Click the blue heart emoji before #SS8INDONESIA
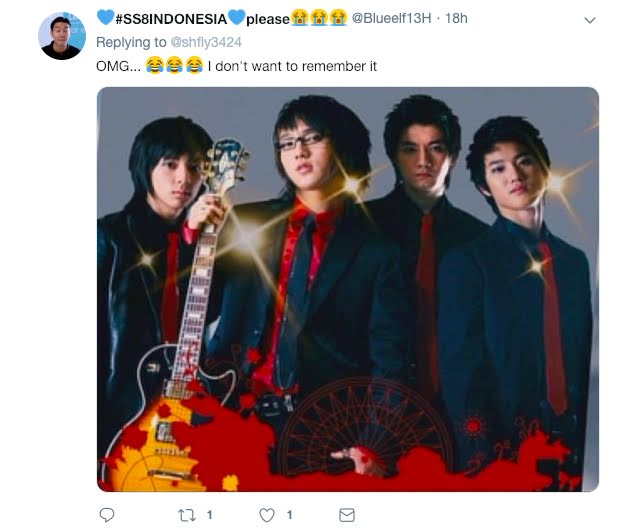This screenshot has width=633, height=528. pyautogui.click(x=106, y=17)
